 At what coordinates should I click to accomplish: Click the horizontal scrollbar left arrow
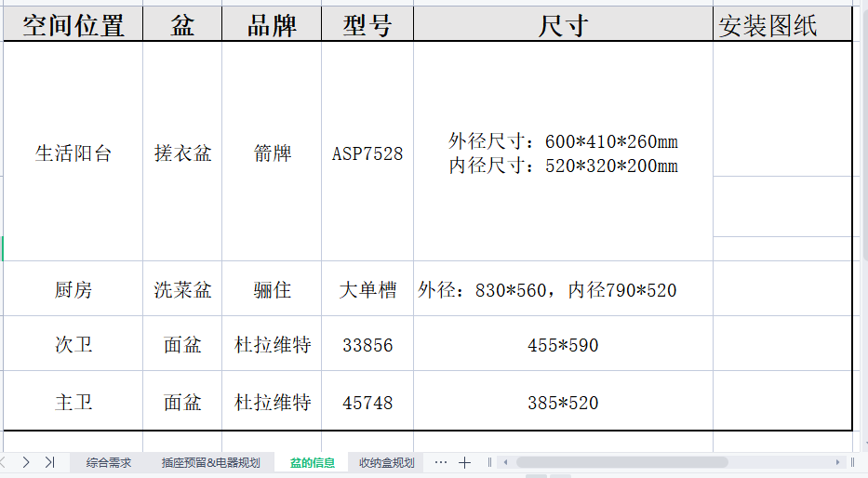point(505,462)
